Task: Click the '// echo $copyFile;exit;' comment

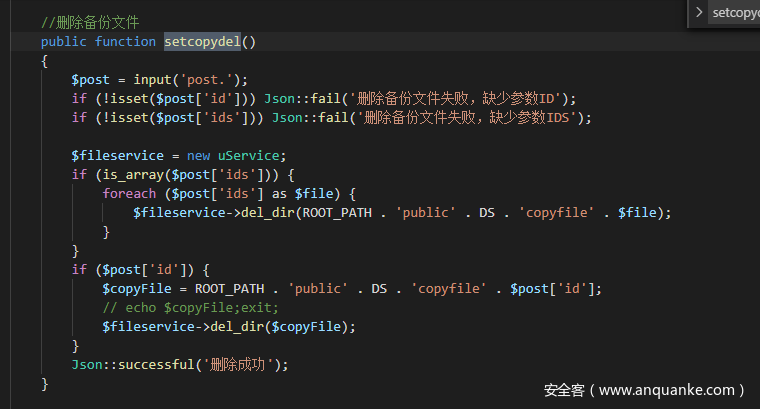Action: point(190,307)
